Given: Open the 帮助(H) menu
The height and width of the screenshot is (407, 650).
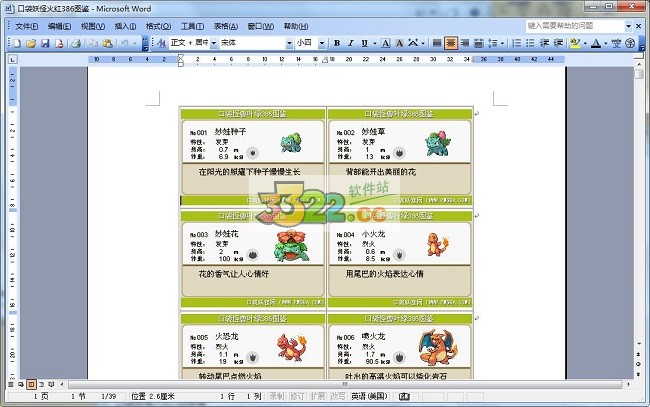Looking at the screenshot, I should 296,26.
